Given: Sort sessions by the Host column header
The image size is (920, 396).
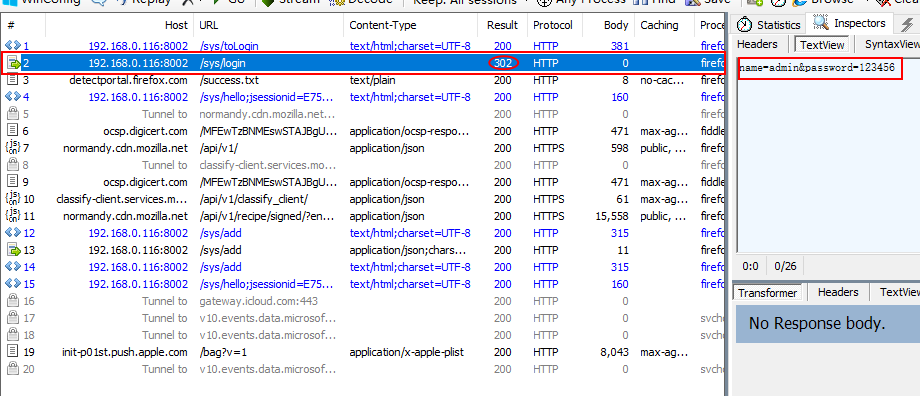Looking at the screenshot, I should pyautogui.click(x=120, y=25).
